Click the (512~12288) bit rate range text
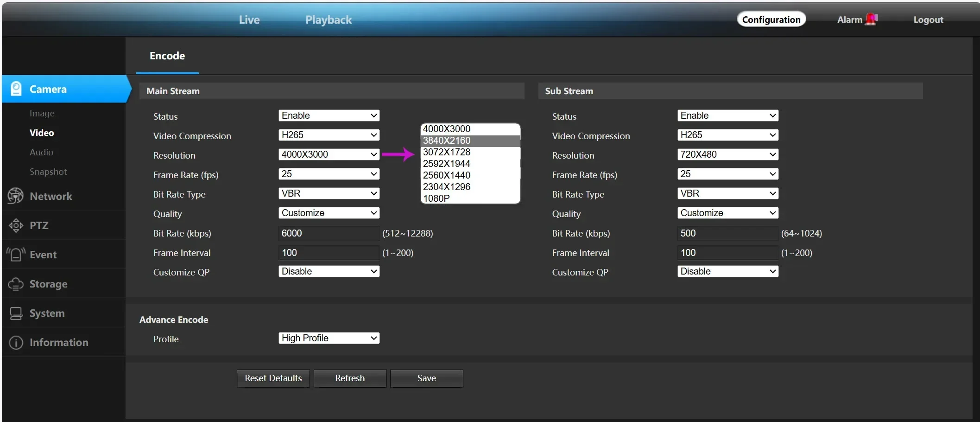Image resolution: width=980 pixels, height=422 pixels. point(408,233)
